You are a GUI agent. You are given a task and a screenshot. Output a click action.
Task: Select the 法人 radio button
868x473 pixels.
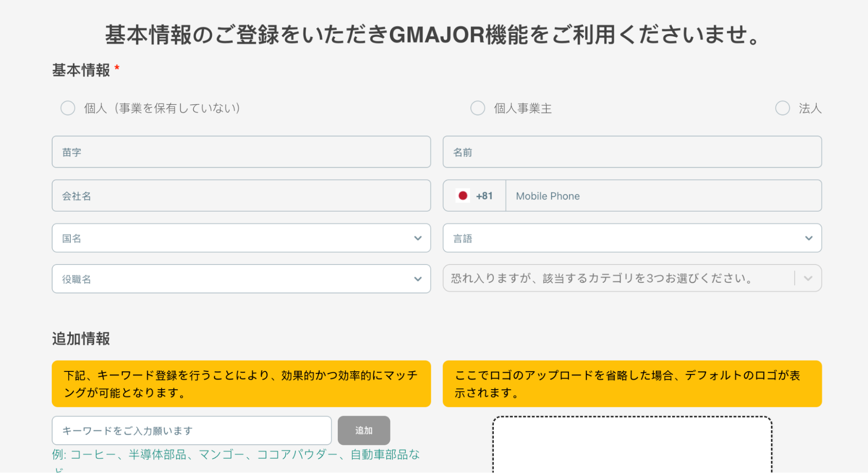(x=782, y=108)
